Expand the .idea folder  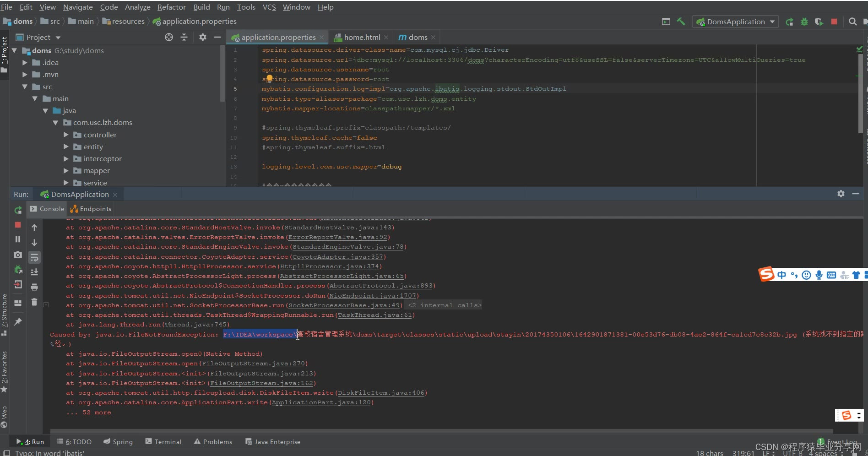pyautogui.click(x=25, y=63)
